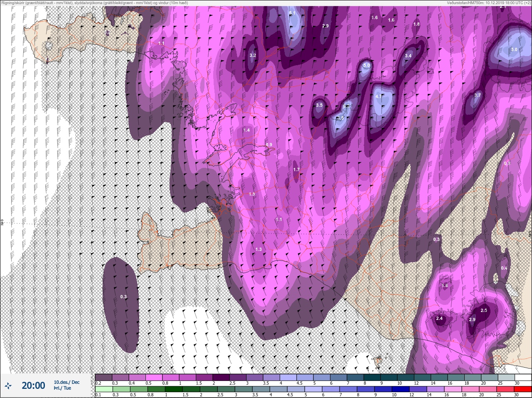Click the 2.1 value at the map's top edge

(503, 7)
